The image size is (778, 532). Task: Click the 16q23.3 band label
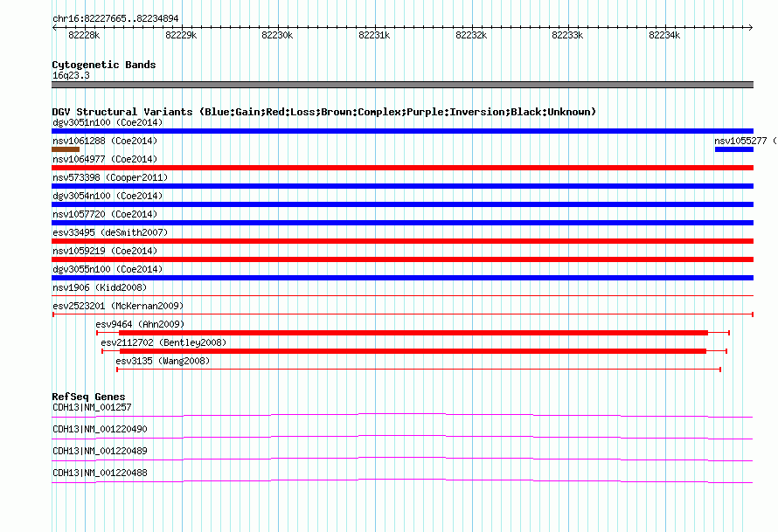coord(71,75)
